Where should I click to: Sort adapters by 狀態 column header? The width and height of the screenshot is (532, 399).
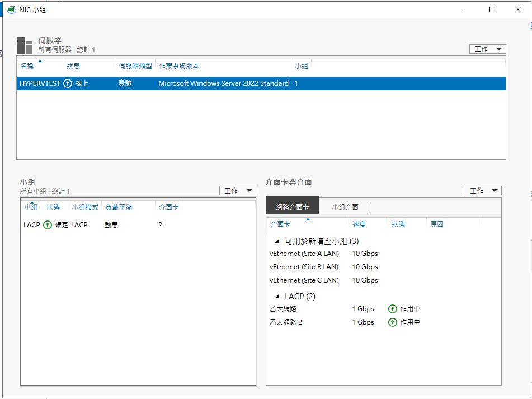(398, 224)
